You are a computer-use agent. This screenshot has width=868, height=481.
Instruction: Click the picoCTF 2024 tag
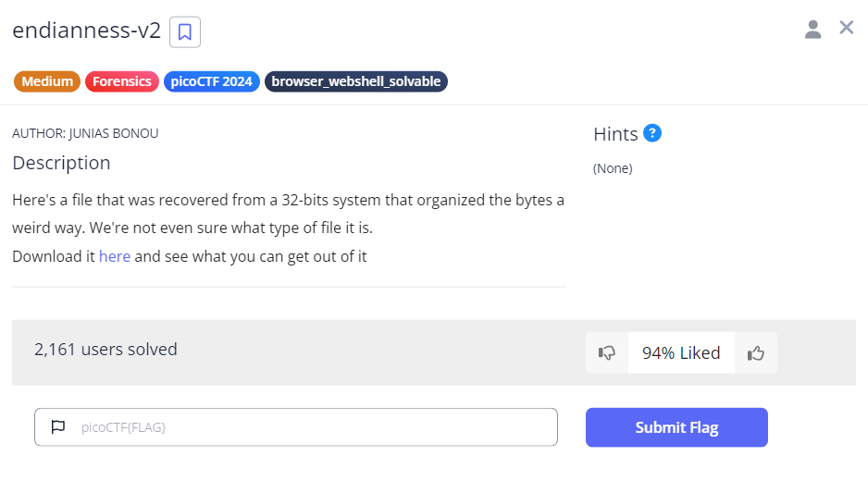tap(212, 81)
